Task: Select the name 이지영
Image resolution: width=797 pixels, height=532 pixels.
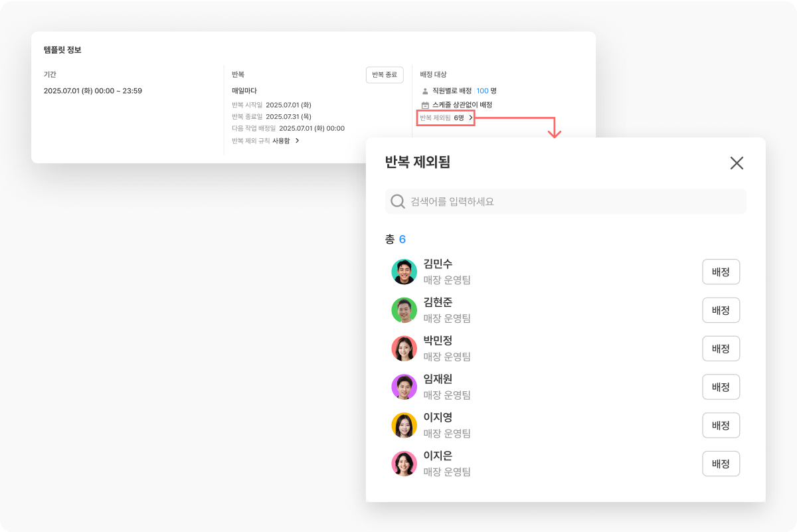Action: (x=438, y=418)
